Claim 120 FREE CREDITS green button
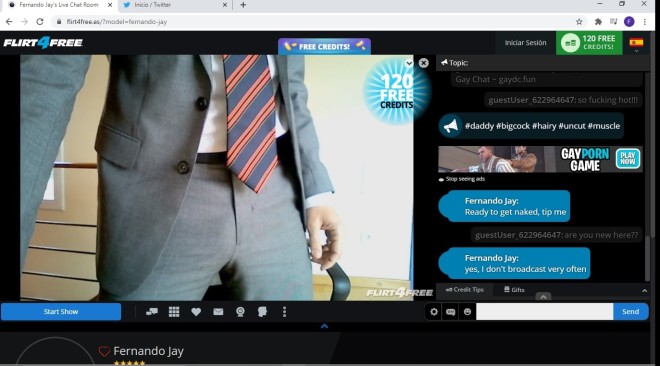Image resolution: width=660 pixels, height=366 pixels. 589,42
